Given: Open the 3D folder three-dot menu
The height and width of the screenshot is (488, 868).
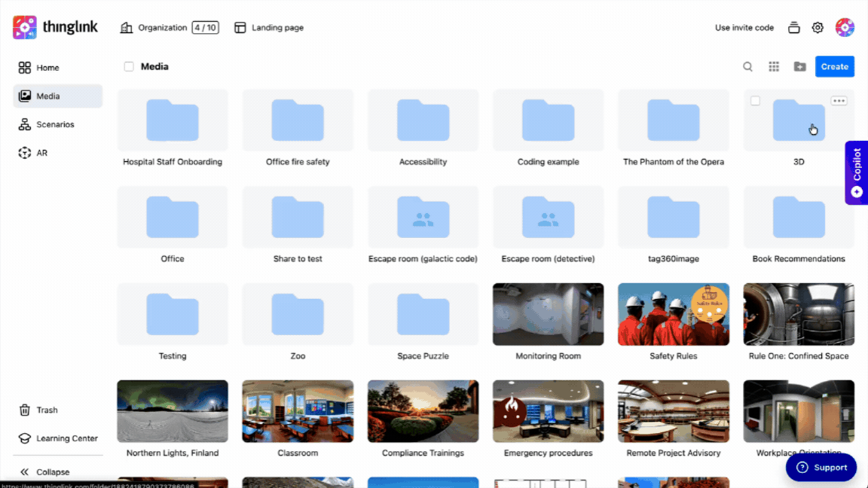Looking at the screenshot, I should pyautogui.click(x=839, y=101).
